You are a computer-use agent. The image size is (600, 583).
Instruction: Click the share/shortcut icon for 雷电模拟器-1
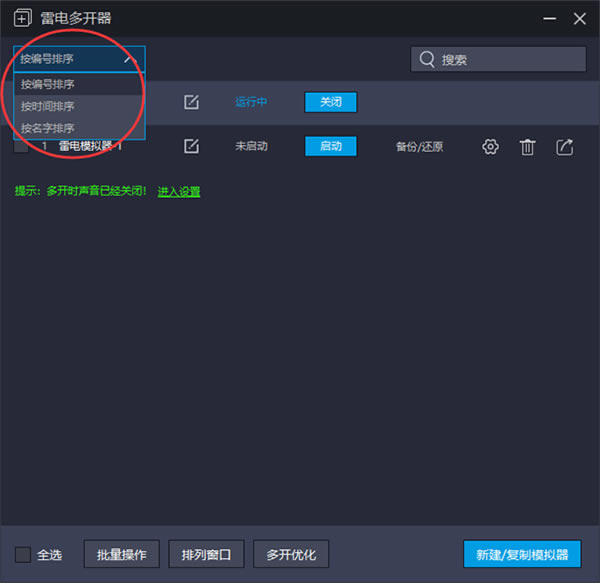click(x=564, y=147)
